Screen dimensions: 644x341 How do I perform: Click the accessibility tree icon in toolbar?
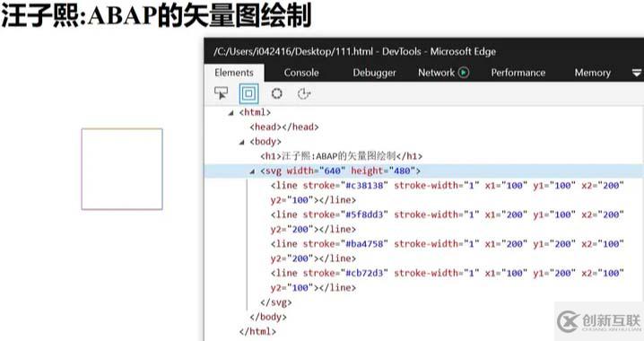tap(304, 93)
